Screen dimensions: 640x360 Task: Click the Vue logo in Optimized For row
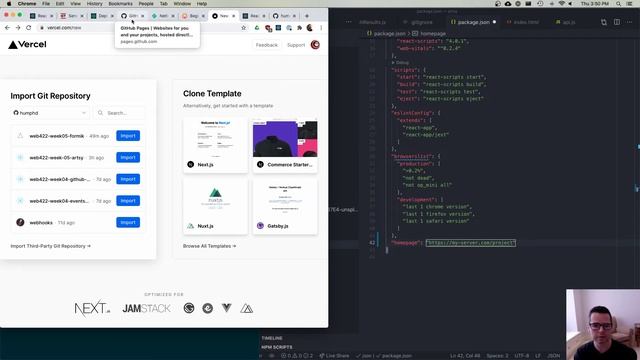pos(227,308)
